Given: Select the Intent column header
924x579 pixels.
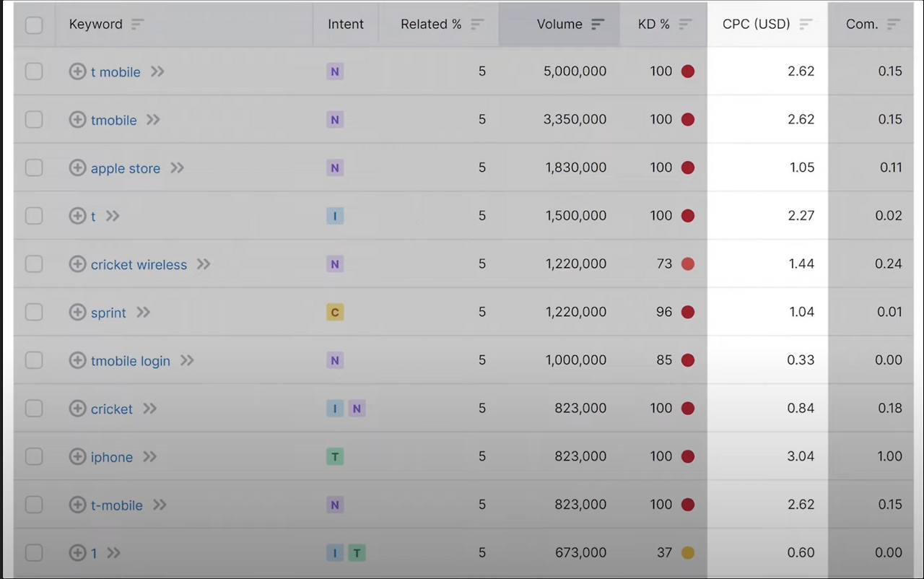Looking at the screenshot, I should click(x=346, y=24).
